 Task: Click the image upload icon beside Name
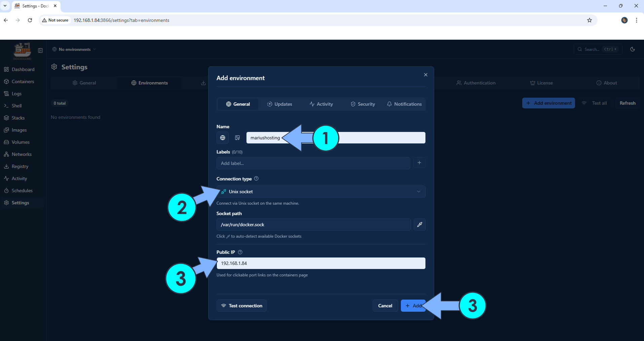tap(237, 138)
